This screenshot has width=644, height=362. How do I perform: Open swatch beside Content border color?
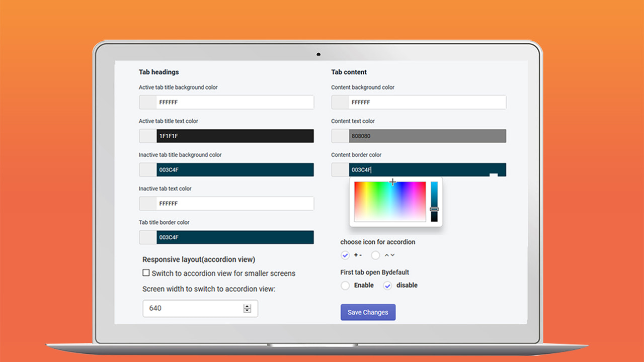(340, 169)
